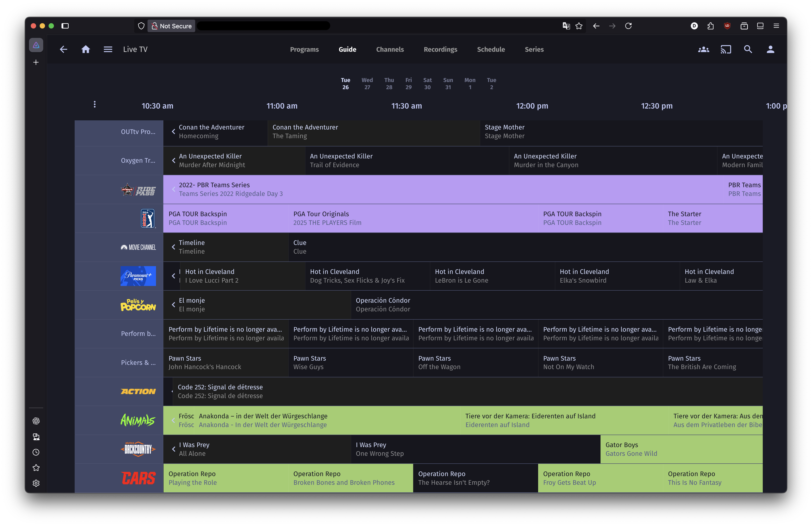
Task: Select Wednesday the 27th in the date picker
Action: click(x=367, y=84)
